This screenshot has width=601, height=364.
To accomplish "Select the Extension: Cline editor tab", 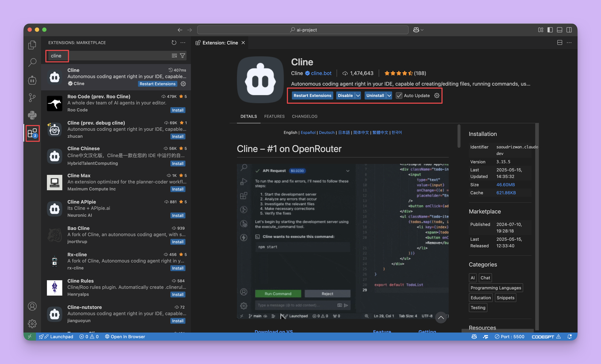I will coord(220,43).
